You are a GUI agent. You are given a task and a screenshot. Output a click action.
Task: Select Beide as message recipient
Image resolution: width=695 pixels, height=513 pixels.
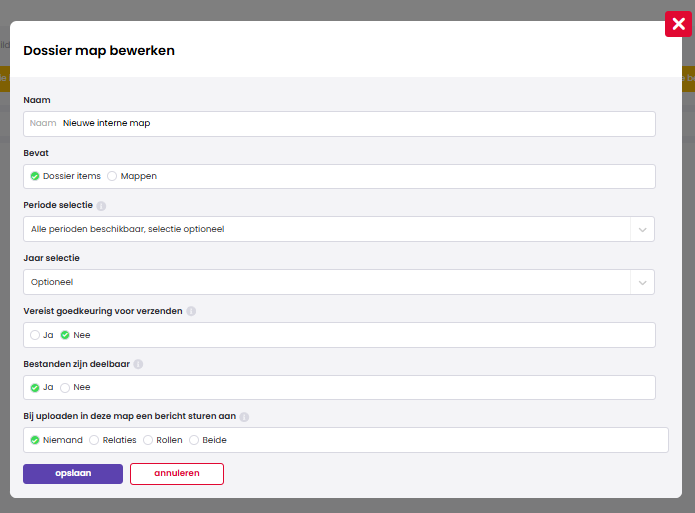pos(194,440)
